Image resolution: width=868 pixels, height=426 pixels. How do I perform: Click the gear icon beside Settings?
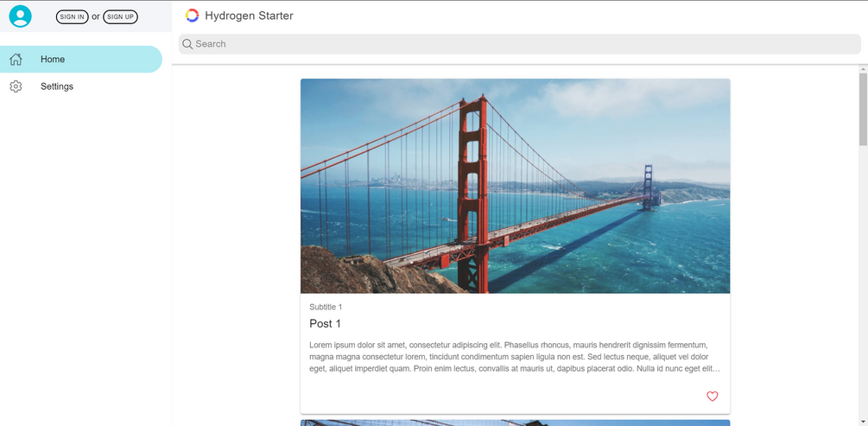click(16, 86)
